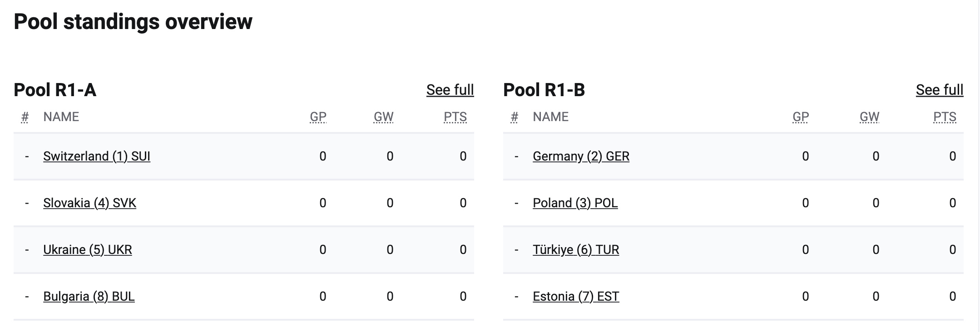Open Poland (3) POL team link

coord(575,203)
